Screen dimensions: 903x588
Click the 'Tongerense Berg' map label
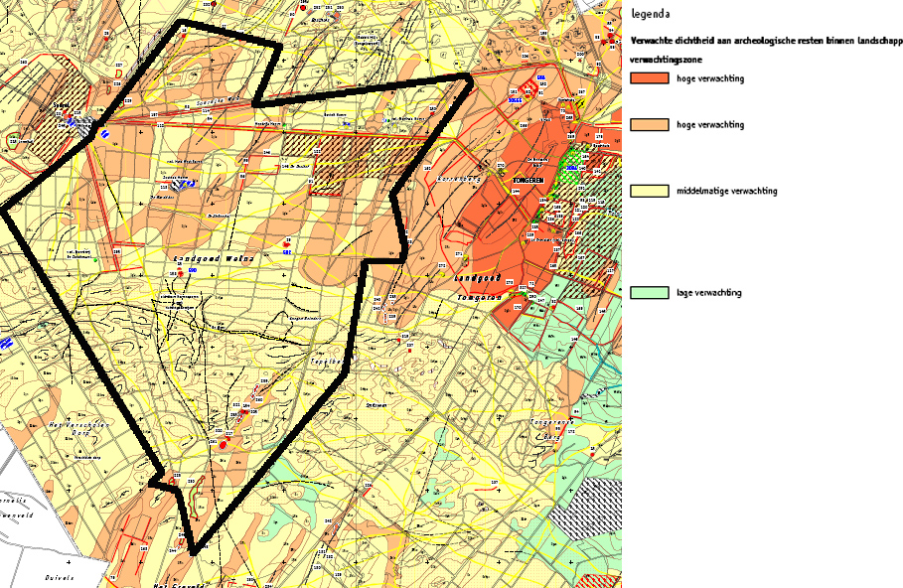tap(551, 428)
